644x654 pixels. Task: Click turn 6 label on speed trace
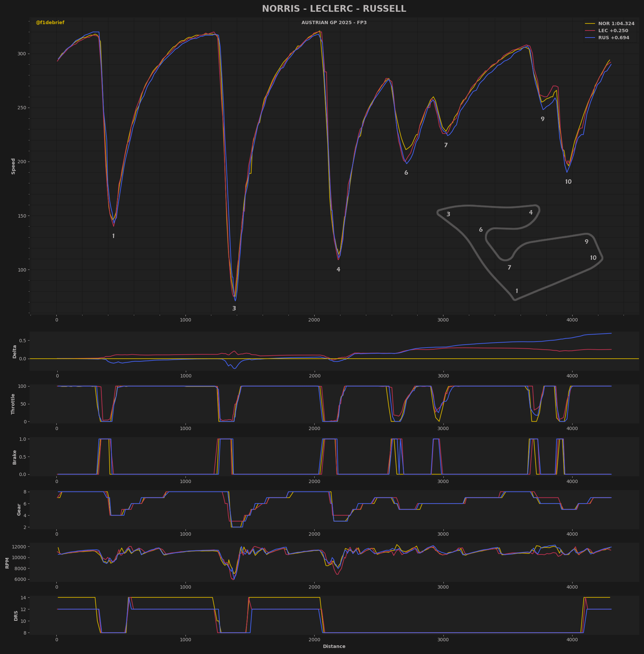pos(406,173)
